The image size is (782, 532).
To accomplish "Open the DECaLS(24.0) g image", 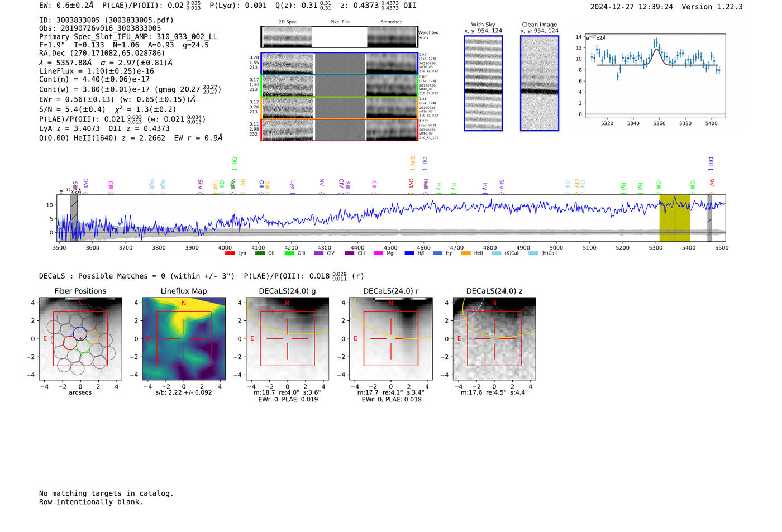I will (x=288, y=339).
